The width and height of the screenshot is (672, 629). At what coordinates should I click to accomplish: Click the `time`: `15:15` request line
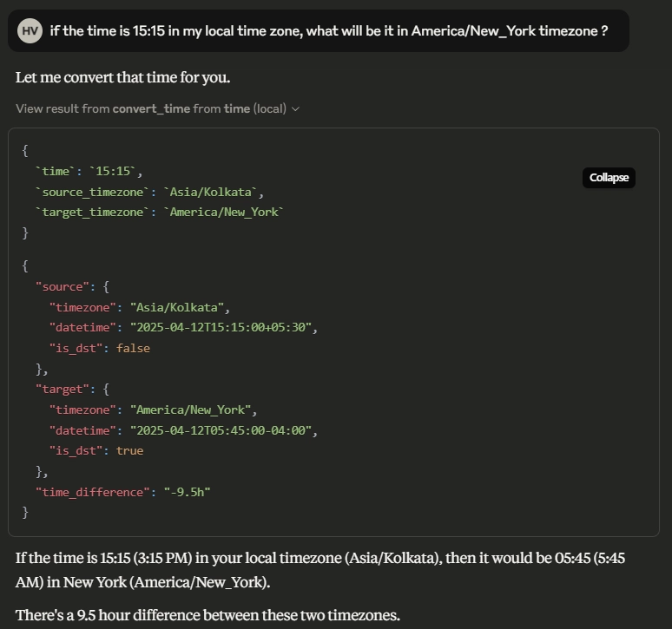(x=89, y=171)
